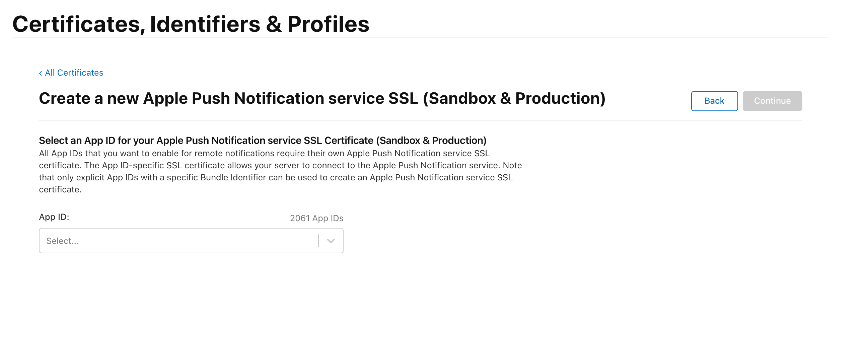
Task: Open the App ID dropdown arrow
Action: [x=331, y=241]
